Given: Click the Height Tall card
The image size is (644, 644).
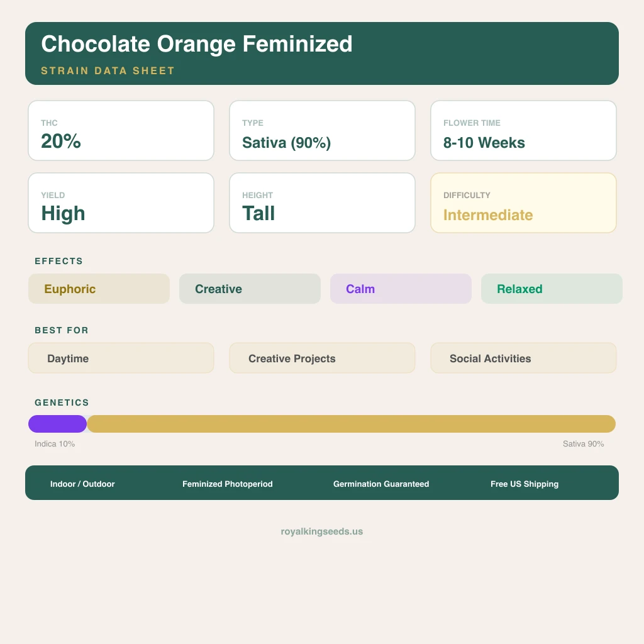Looking at the screenshot, I should click(322, 203).
